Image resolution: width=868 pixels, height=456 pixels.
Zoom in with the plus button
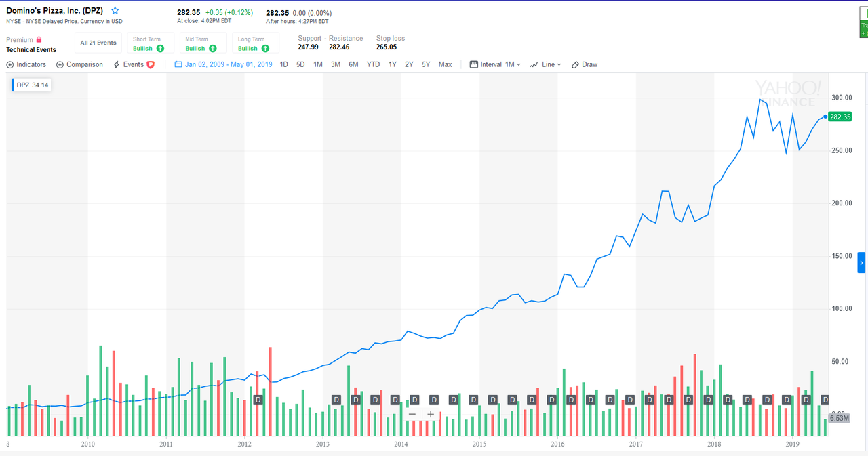tap(431, 414)
